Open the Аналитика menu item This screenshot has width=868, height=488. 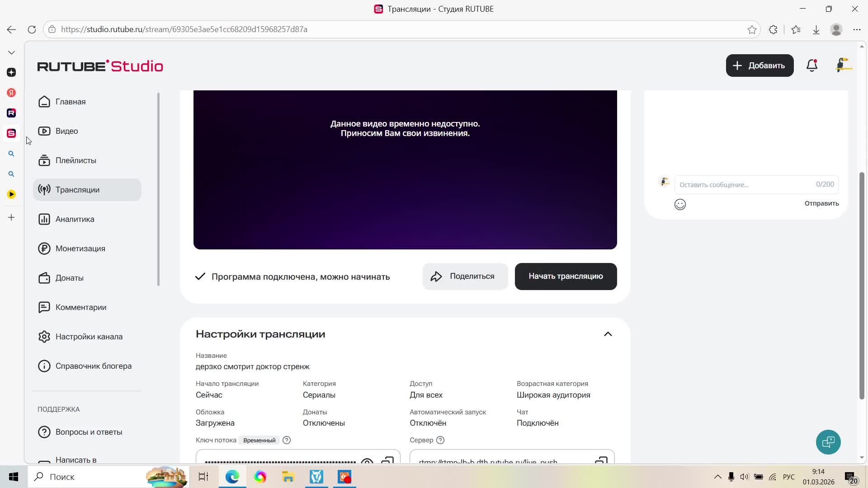point(75,219)
